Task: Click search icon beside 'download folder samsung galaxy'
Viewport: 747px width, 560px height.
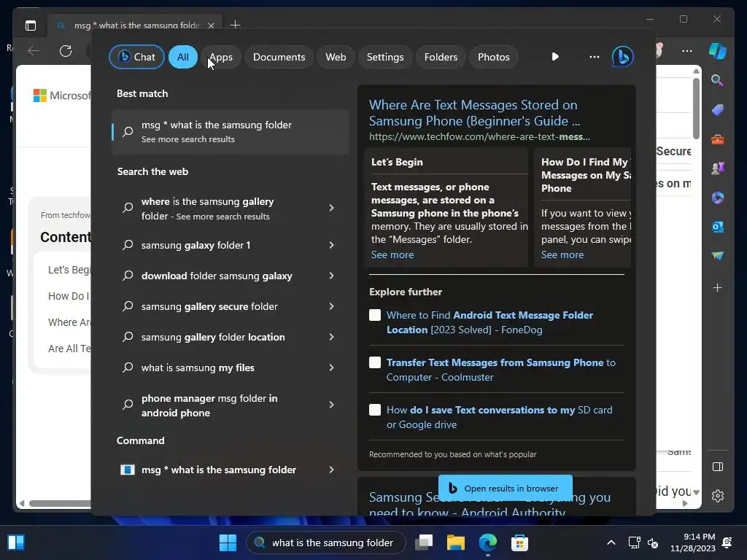Action: [128, 276]
